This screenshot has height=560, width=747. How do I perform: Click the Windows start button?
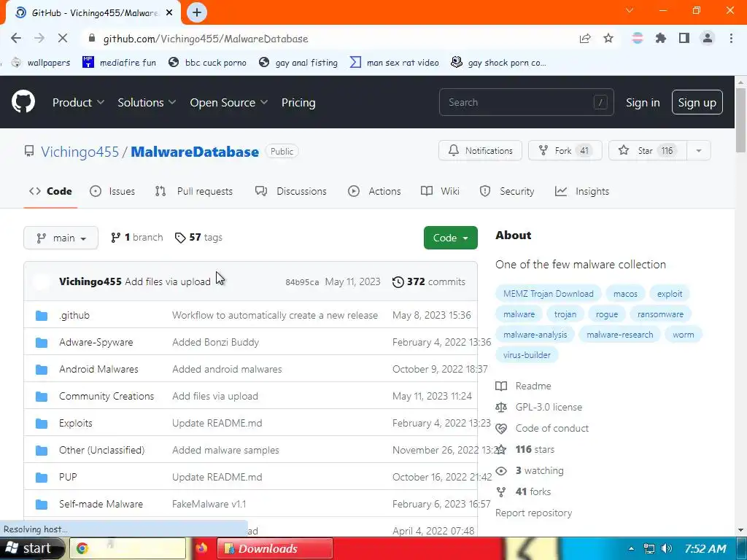coord(31,548)
